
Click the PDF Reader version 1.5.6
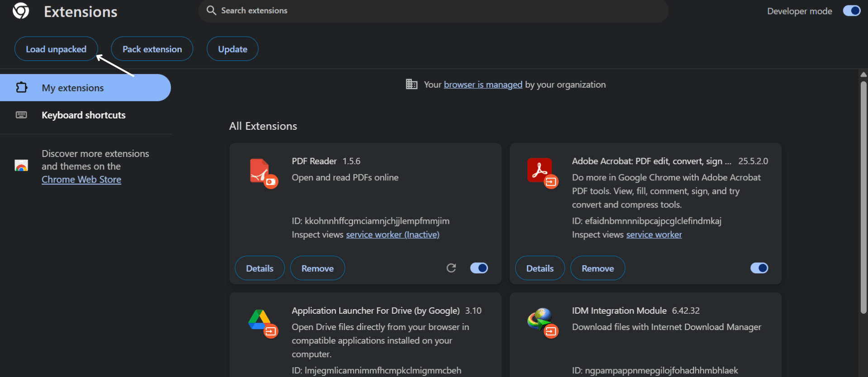[351, 161]
